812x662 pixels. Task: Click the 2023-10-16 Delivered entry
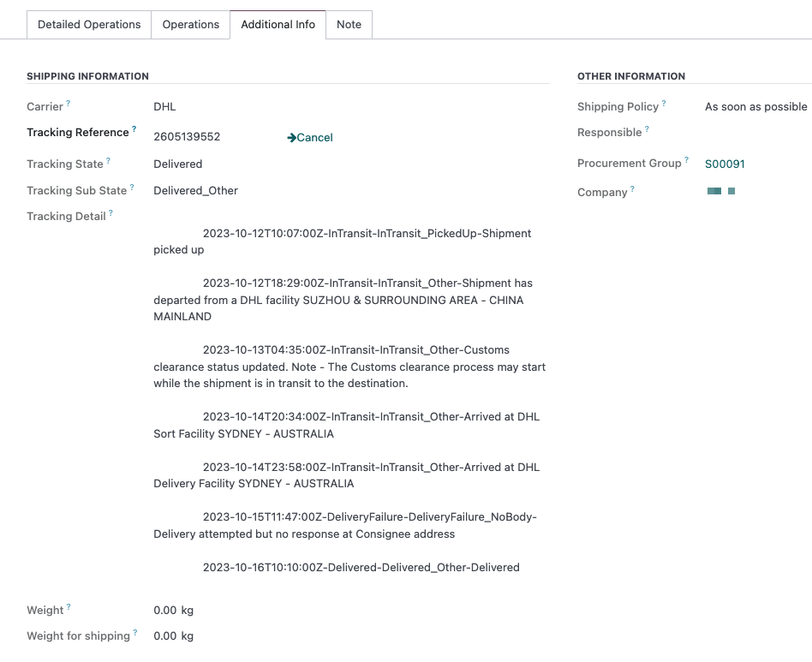pyautogui.click(x=361, y=567)
